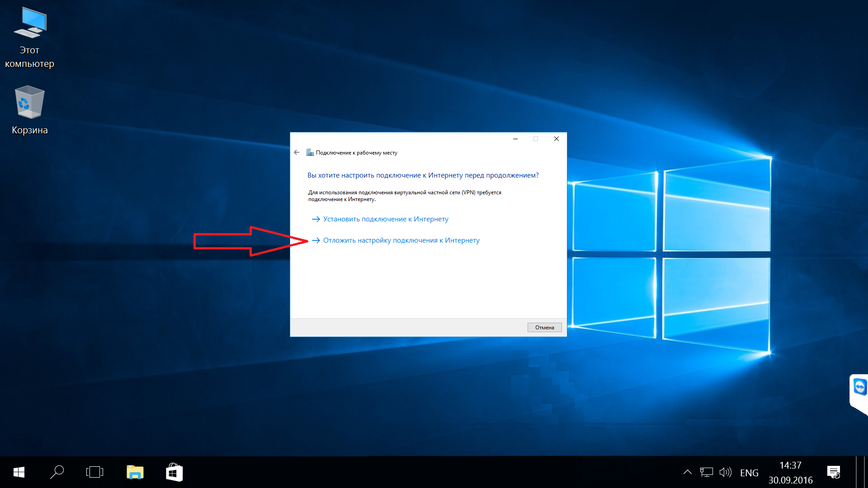868x488 pixels.
Task: Go back using the dialog's back arrow
Action: tap(297, 152)
